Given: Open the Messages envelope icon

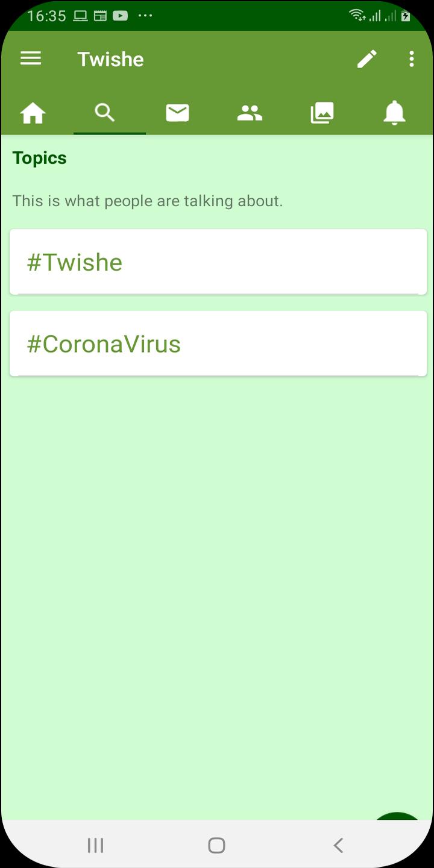Looking at the screenshot, I should pos(177,113).
